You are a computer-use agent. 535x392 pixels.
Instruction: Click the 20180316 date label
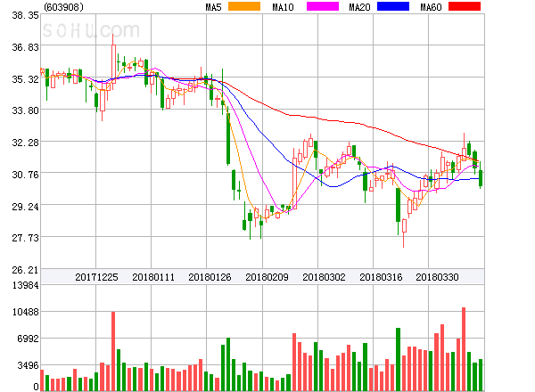pyautogui.click(x=381, y=277)
